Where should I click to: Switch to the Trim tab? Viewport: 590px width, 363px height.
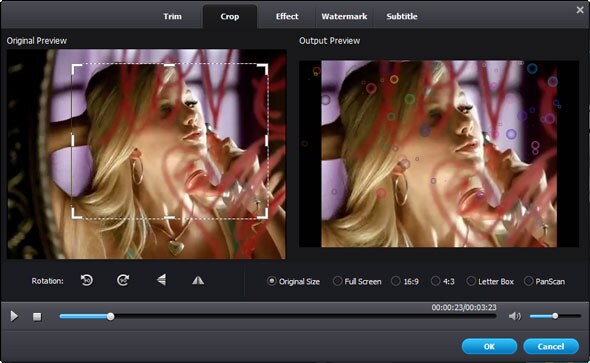pos(172,17)
